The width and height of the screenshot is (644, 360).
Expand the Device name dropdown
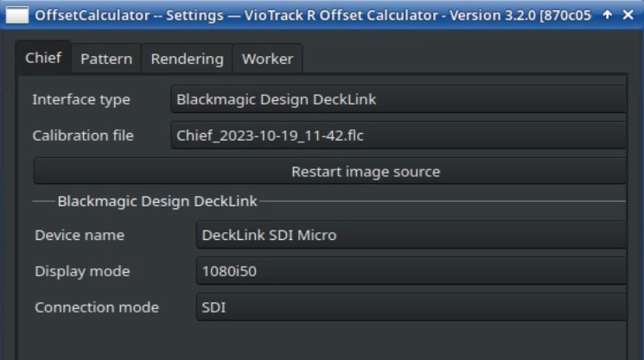click(411, 235)
